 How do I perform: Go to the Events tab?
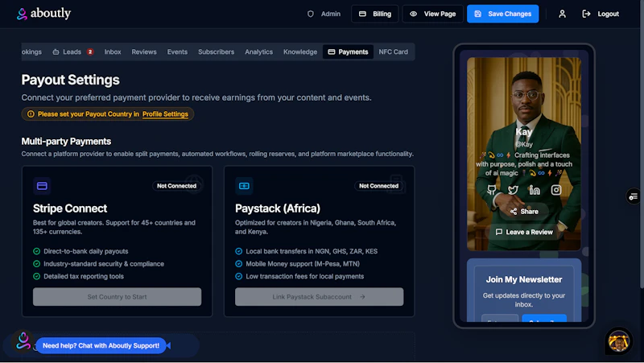click(x=177, y=52)
